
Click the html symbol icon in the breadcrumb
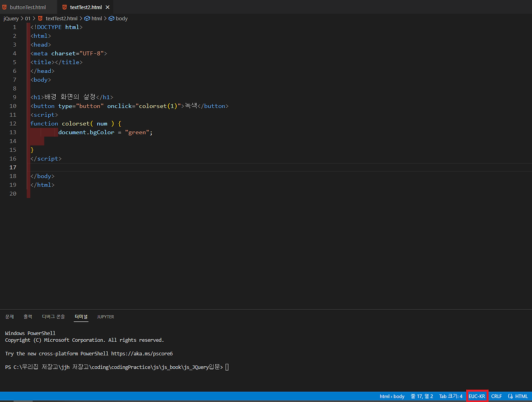tap(87, 18)
